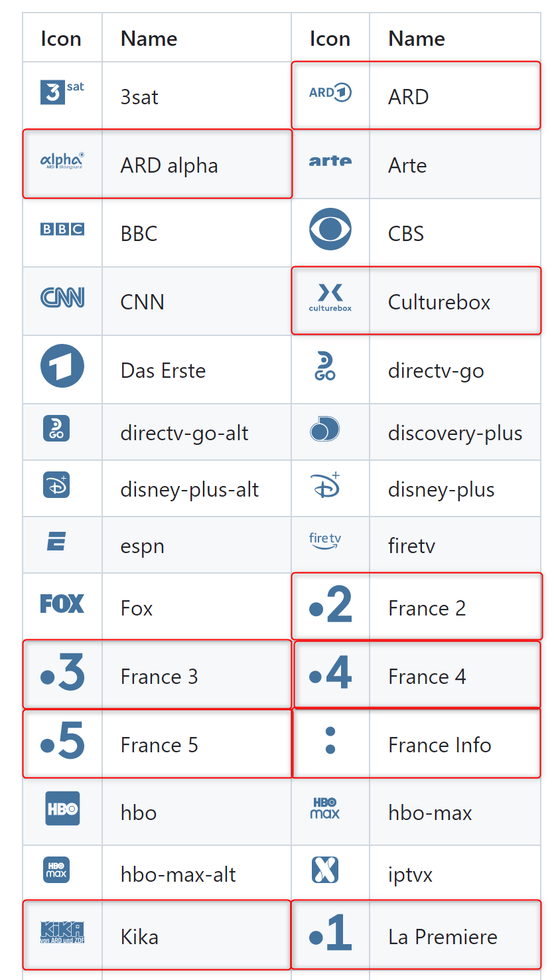Click the iptvx channel icon
The height and width of the screenshot is (980, 554).
point(330,872)
